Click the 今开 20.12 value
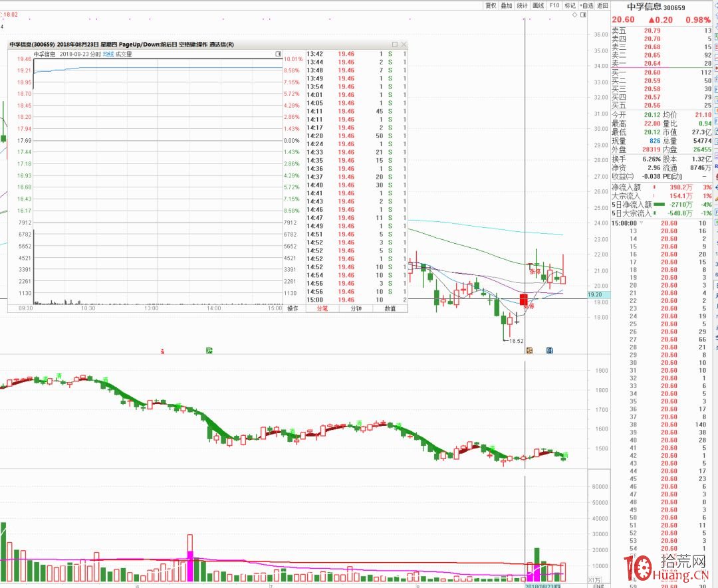Screen dimensions: 718x588 652,115
